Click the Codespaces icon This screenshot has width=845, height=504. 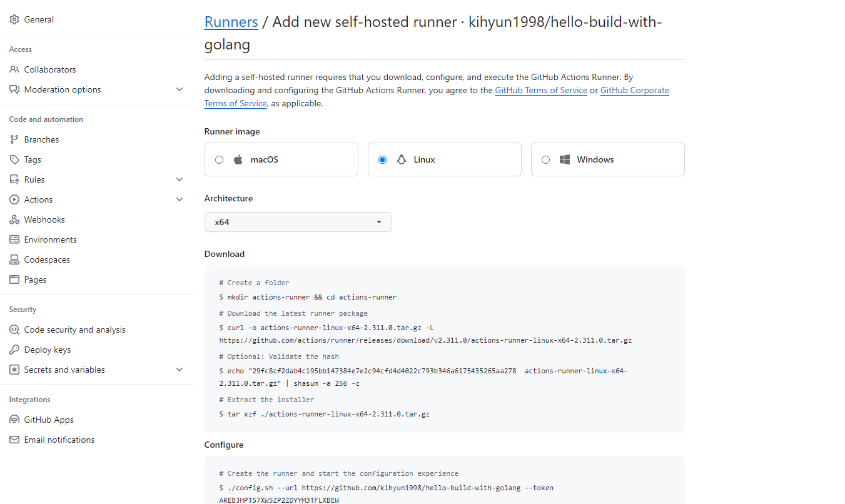pos(14,260)
